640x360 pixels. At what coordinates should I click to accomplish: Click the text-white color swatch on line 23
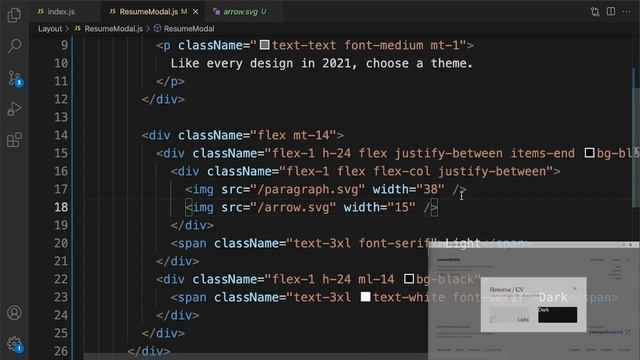coord(366,297)
